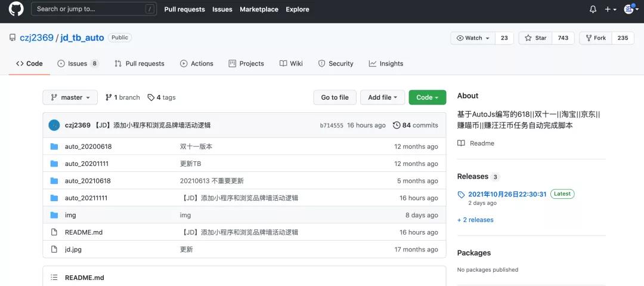Open the auto_20211111 folder
The width and height of the screenshot is (644, 286).
coord(86,198)
